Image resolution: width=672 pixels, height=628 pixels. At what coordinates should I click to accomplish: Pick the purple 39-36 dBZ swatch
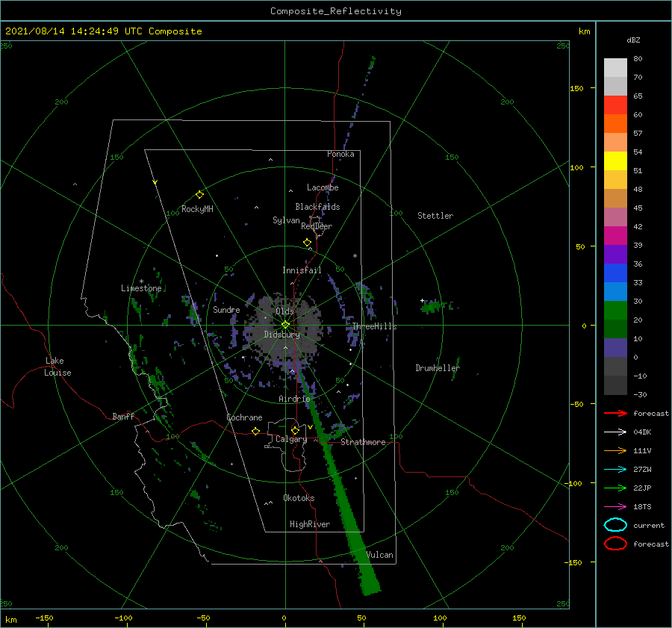click(615, 254)
